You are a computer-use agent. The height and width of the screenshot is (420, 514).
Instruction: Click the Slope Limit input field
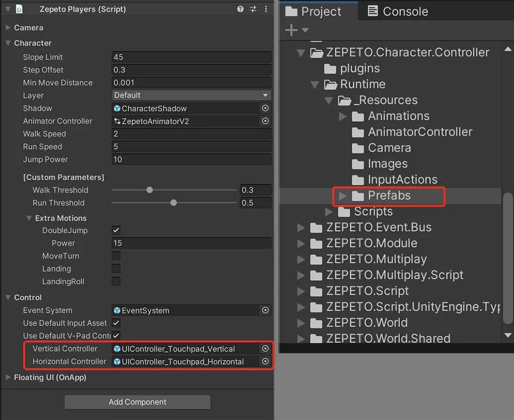point(192,57)
